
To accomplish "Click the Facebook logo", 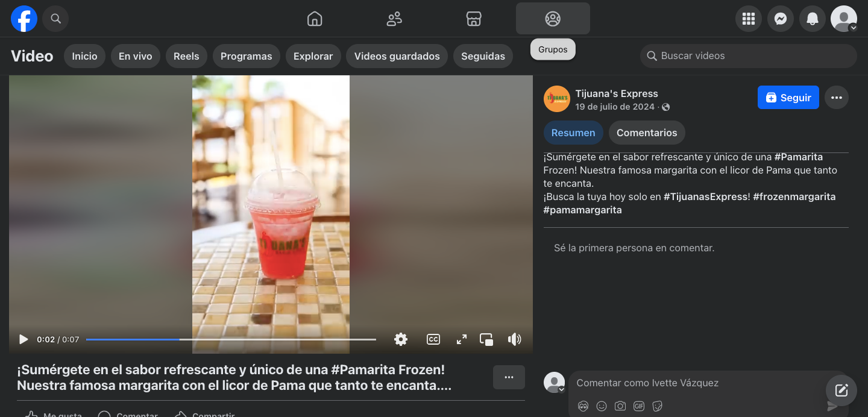I will tap(24, 19).
